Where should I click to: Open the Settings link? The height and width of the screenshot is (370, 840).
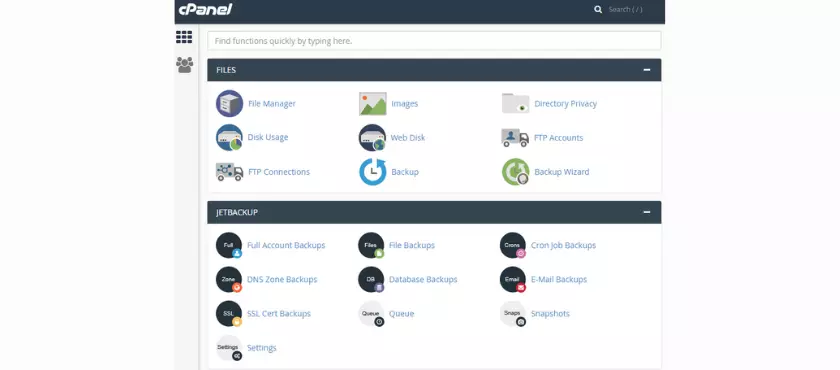[262, 348]
